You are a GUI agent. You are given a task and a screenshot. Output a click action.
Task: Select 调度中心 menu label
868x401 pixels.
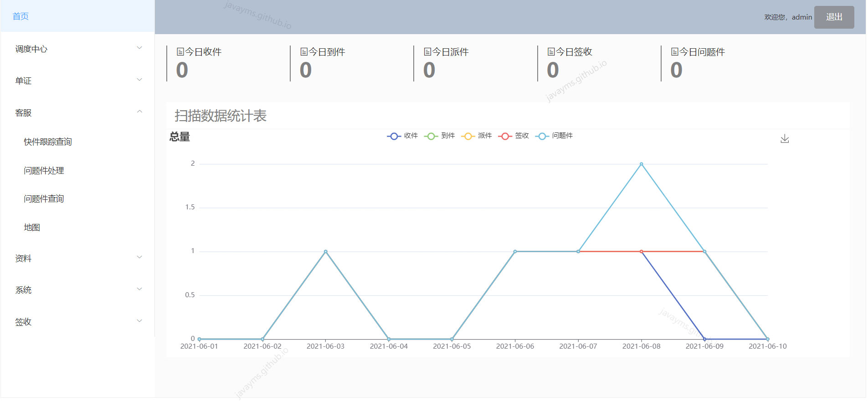31,49
